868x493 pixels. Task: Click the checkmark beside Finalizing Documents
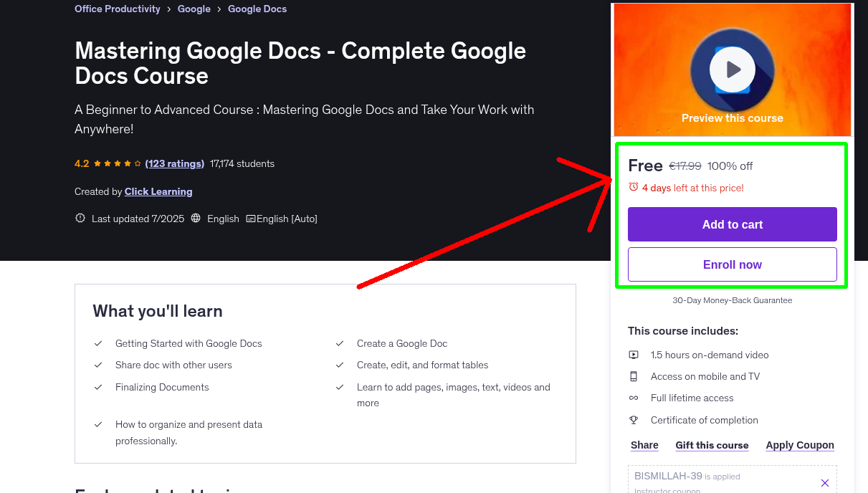click(98, 387)
